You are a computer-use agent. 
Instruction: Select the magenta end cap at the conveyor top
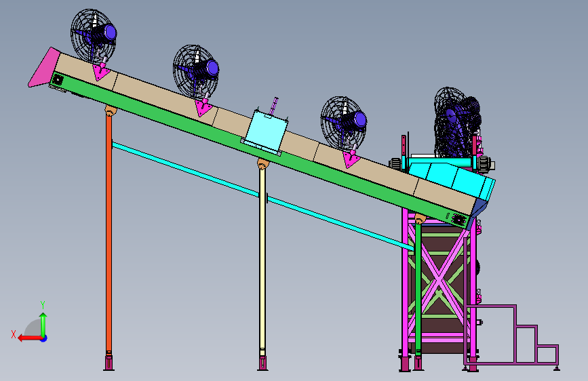(43, 68)
